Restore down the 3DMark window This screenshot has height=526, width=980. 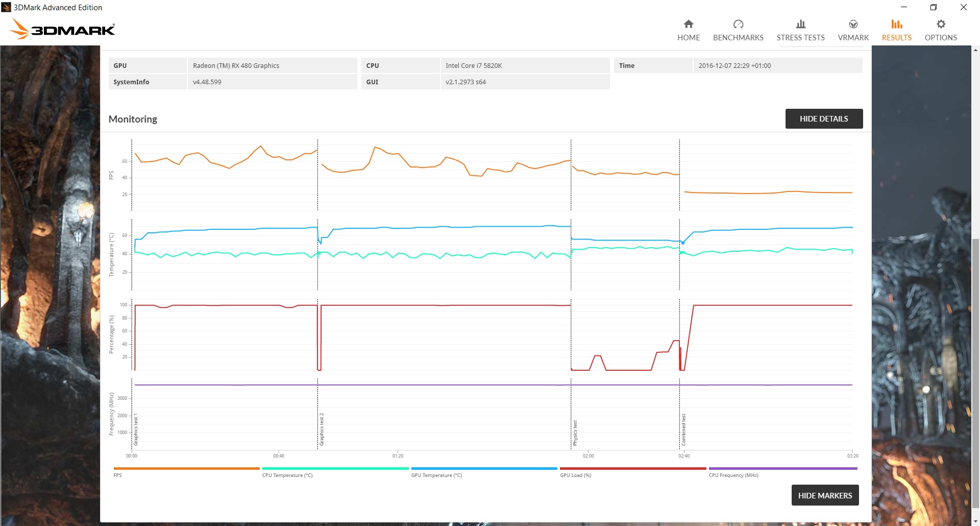[934, 7]
